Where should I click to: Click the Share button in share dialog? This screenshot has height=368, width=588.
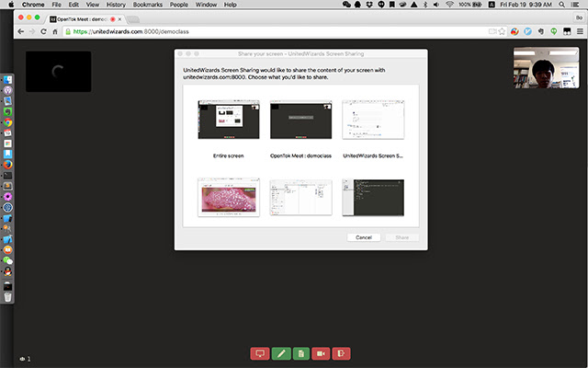pos(401,237)
